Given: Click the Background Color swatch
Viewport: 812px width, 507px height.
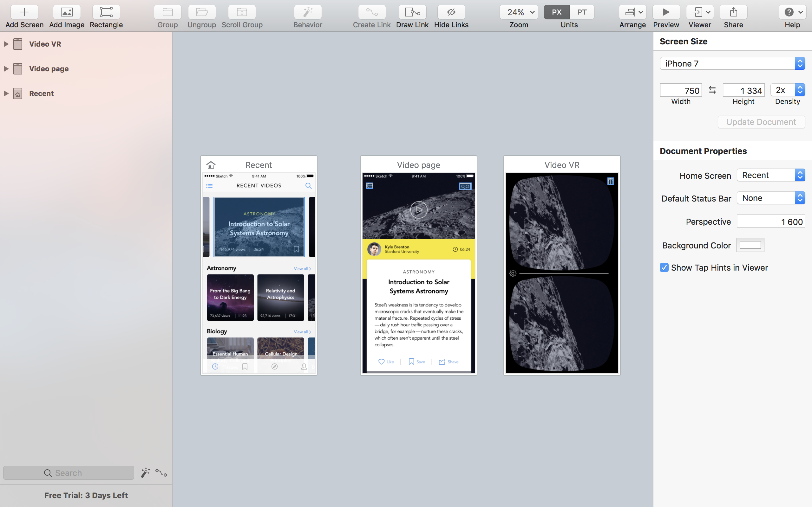Looking at the screenshot, I should click(x=750, y=244).
